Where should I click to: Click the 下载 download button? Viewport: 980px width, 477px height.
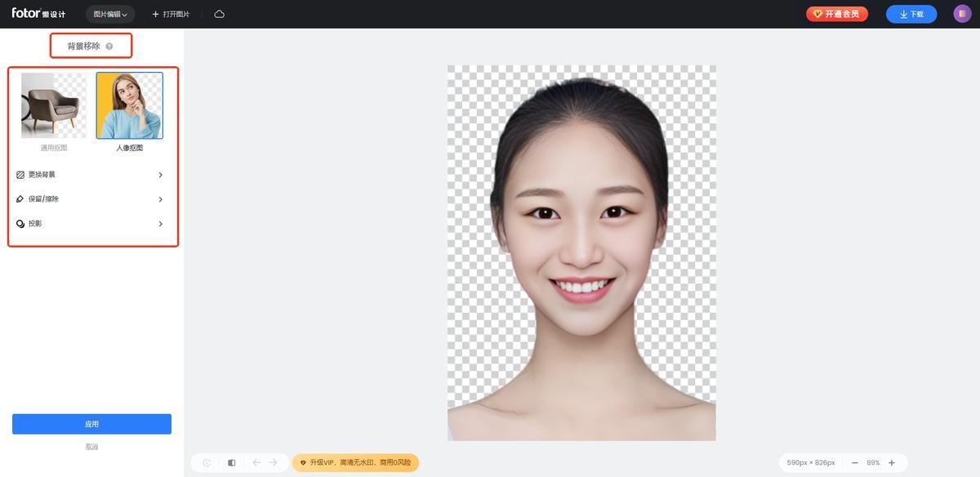[911, 14]
